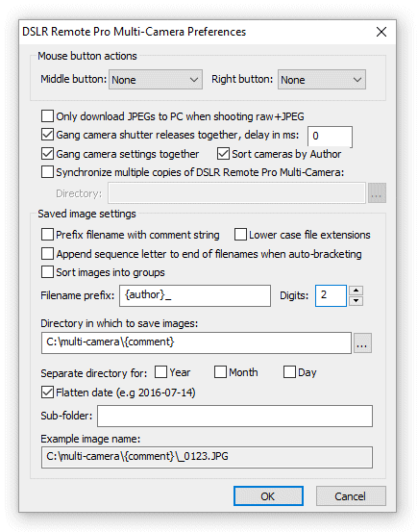Open the Right button dropdown

(x=321, y=80)
